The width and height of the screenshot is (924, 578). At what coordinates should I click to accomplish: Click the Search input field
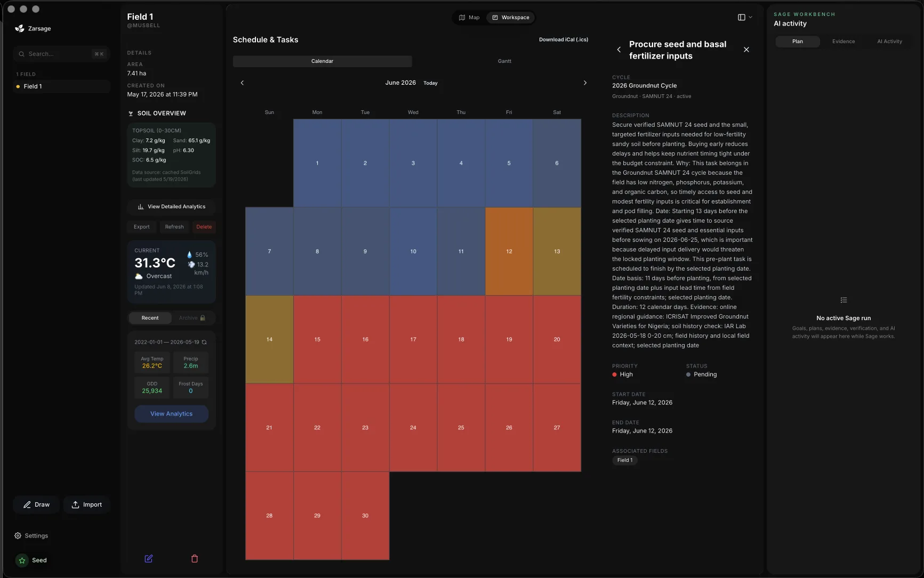(x=61, y=54)
